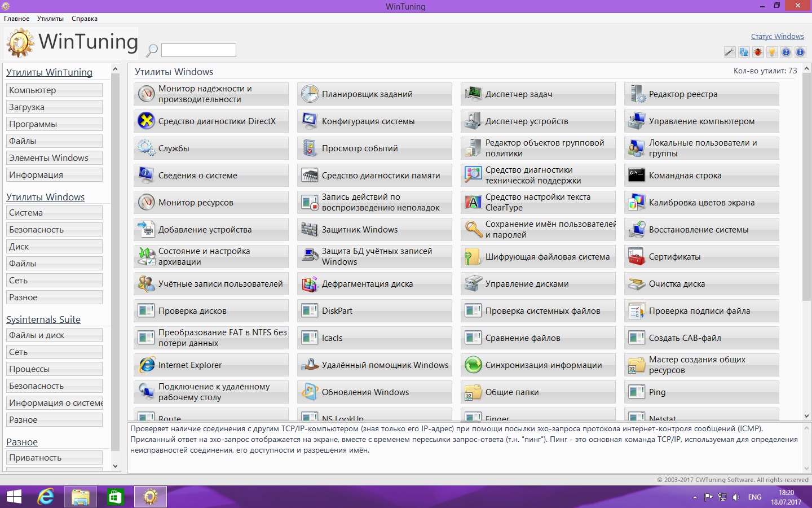Open Учётные записи пользователей
Screen dimensions: 812x508
pos(211,283)
